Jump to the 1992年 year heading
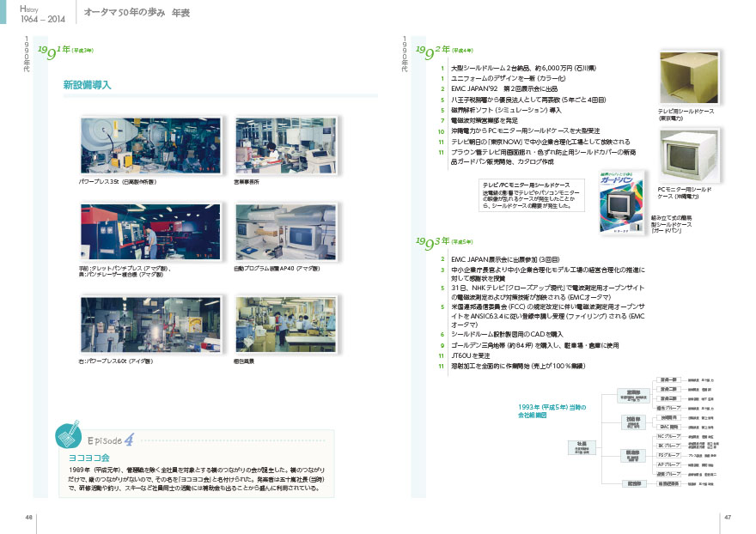 pyautogui.click(x=435, y=53)
